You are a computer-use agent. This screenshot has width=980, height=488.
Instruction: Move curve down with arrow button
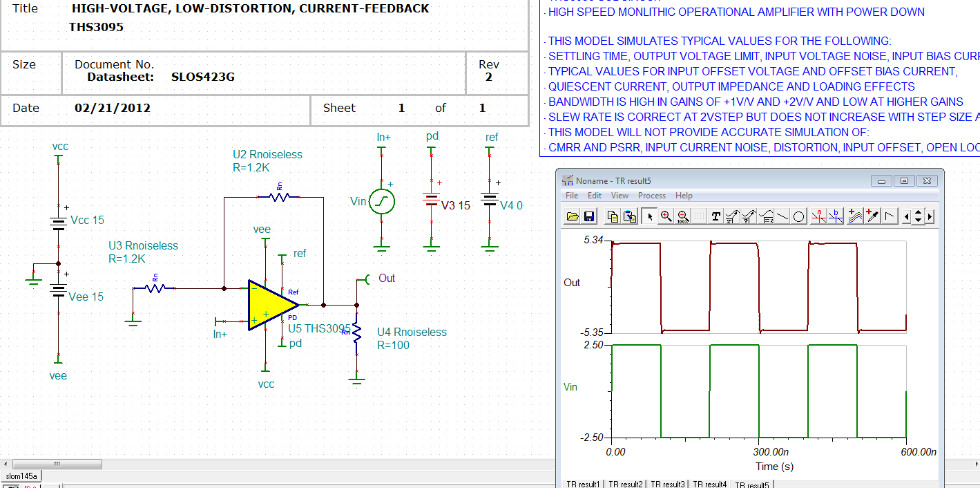click(x=918, y=220)
